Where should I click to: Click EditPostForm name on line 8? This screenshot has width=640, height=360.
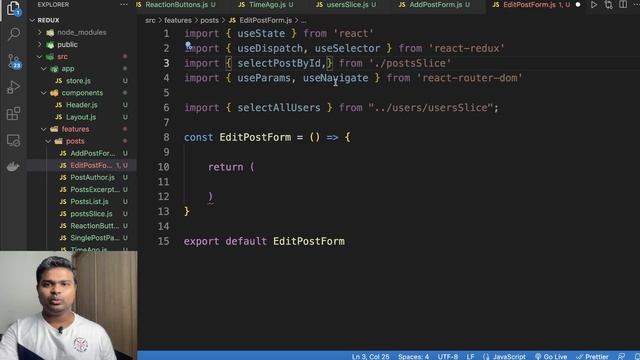pos(256,137)
